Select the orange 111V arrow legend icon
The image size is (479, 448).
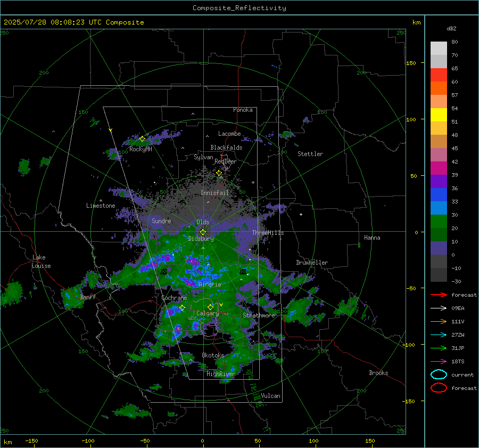439,321
